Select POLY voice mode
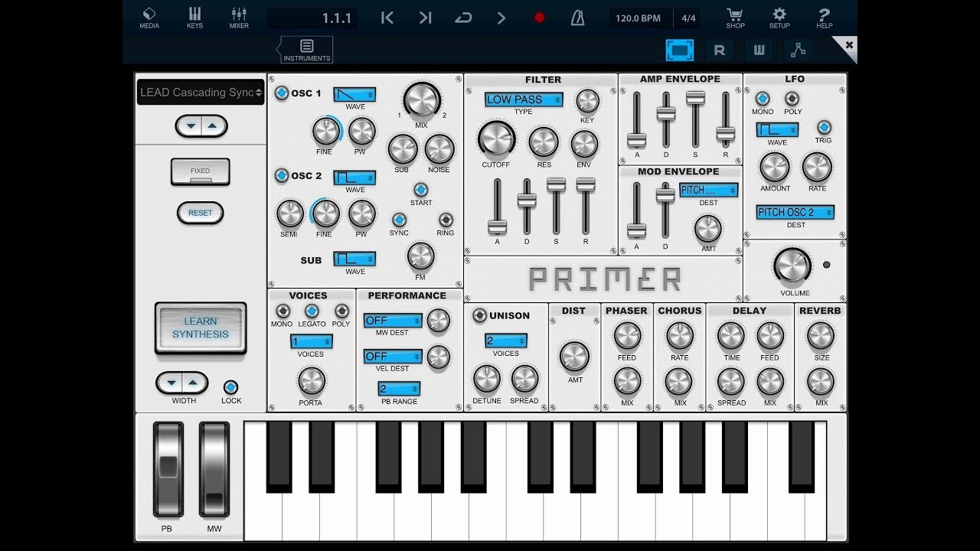 341,311
